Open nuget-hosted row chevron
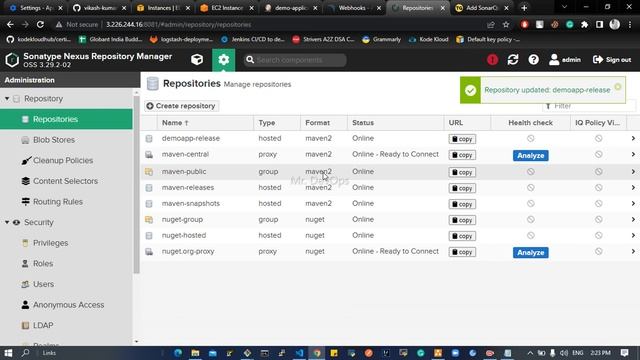The image size is (640, 360). 633,235
